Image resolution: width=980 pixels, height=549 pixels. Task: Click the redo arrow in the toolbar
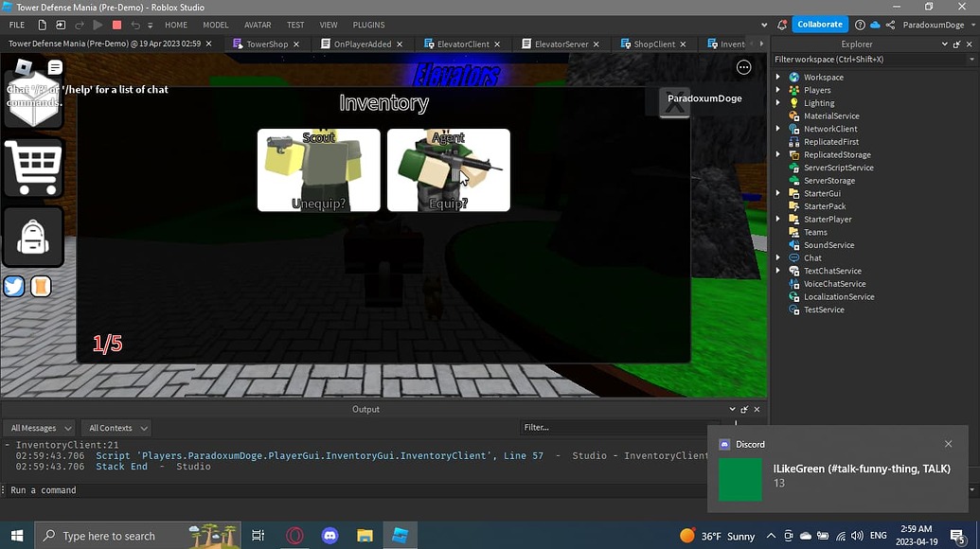click(x=80, y=25)
